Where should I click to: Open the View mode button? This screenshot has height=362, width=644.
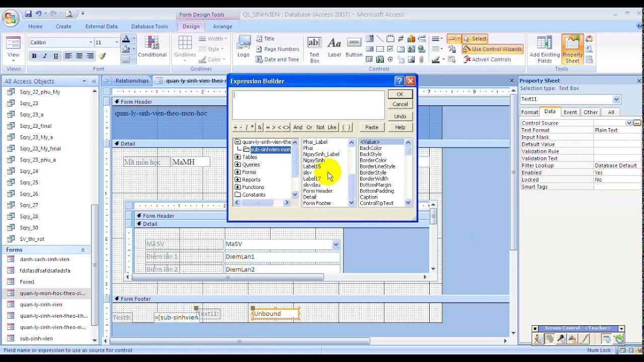[x=14, y=49]
